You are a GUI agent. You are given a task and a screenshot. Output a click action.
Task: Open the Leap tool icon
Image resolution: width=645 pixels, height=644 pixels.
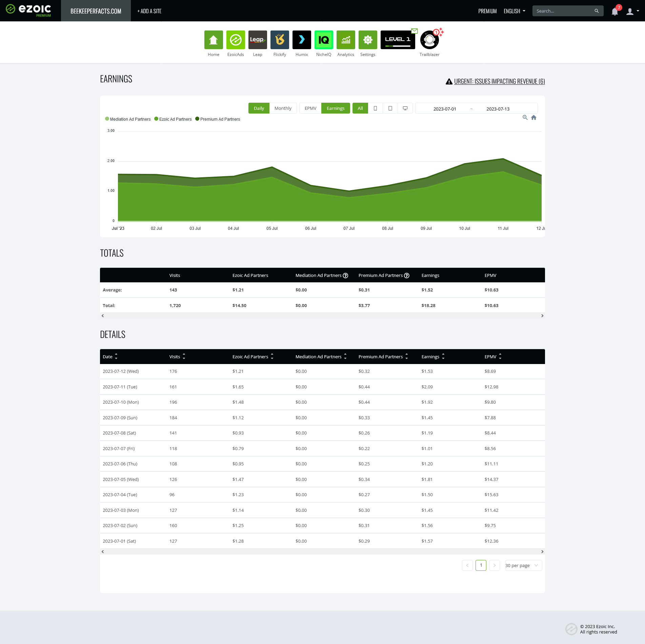coord(258,40)
